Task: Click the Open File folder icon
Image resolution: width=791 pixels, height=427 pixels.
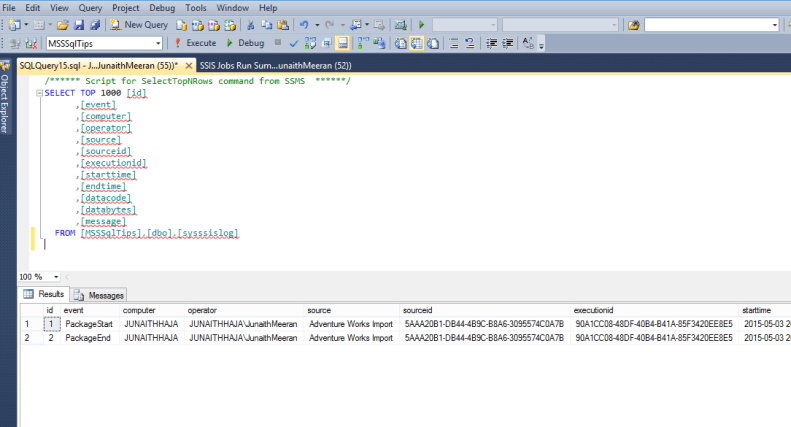Action: (x=63, y=25)
